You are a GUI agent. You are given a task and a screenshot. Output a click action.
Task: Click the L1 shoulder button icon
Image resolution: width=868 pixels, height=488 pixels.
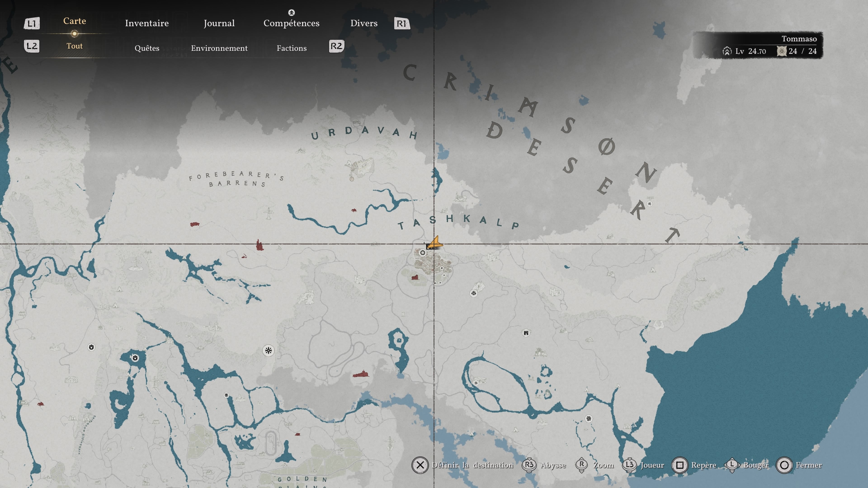(x=32, y=23)
